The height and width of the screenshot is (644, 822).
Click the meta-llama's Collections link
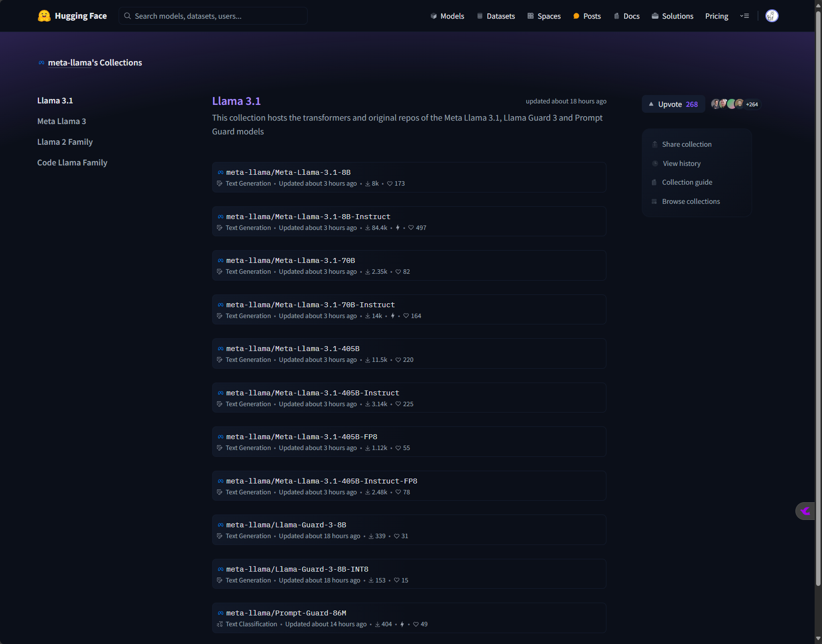(x=95, y=63)
